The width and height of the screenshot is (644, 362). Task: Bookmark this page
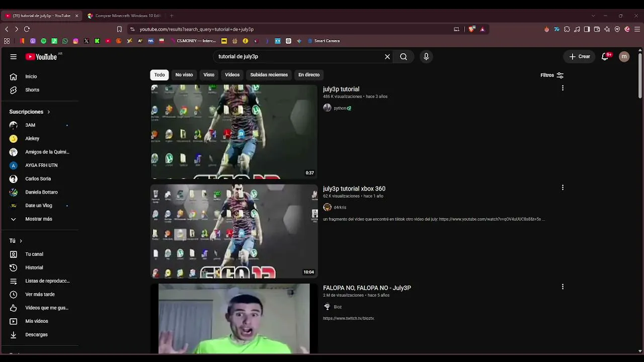pyautogui.click(x=119, y=29)
